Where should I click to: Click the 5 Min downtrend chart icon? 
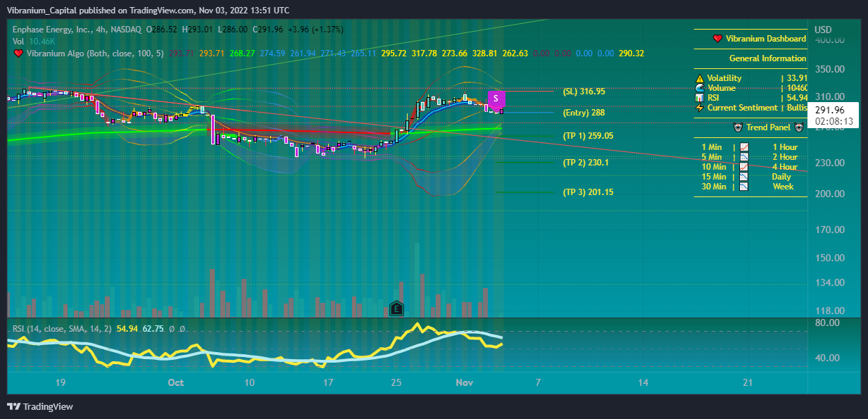click(x=743, y=157)
